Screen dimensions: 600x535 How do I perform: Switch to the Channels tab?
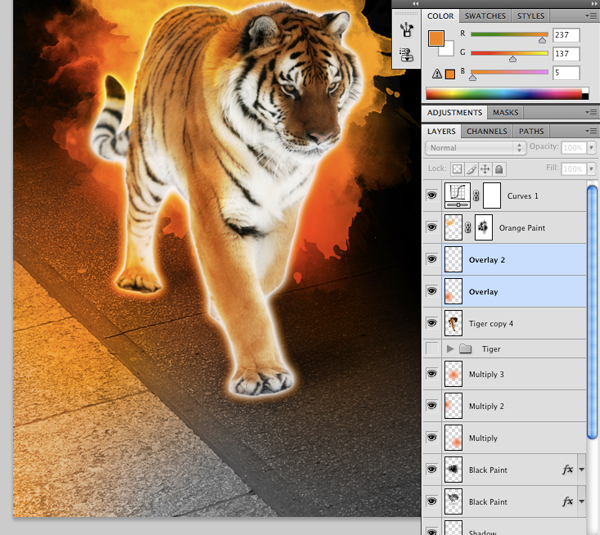click(x=486, y=131)
